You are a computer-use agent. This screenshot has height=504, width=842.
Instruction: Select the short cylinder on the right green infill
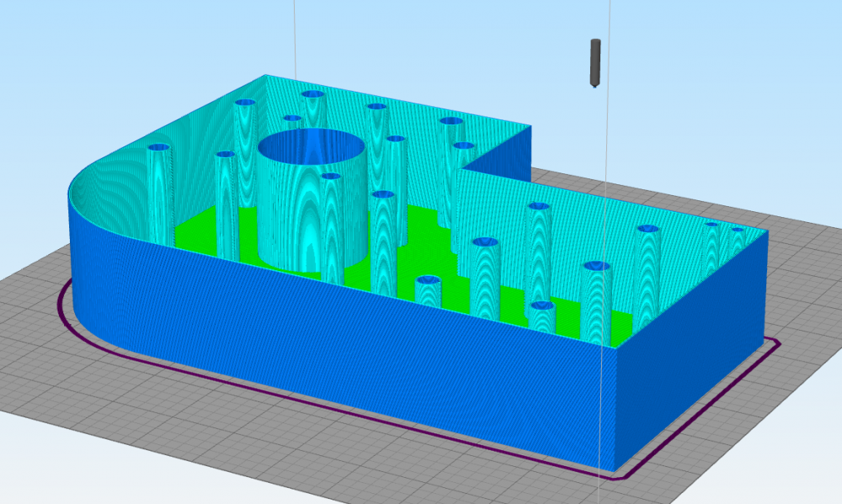[542, 318]
